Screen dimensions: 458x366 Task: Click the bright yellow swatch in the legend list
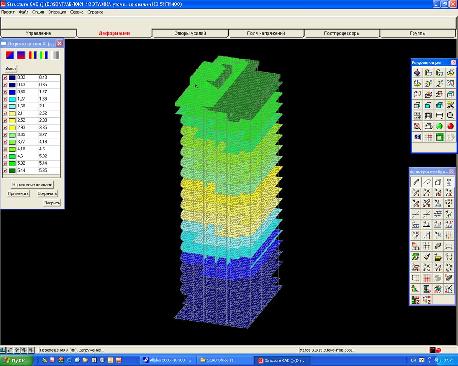click(x=12, y=128)
